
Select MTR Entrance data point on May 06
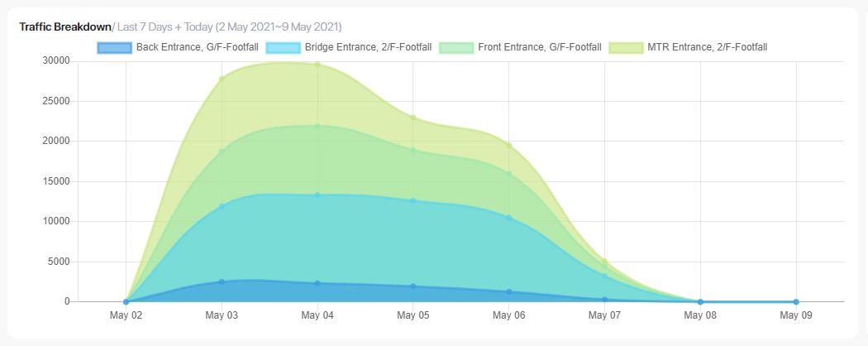pos(508,146)
